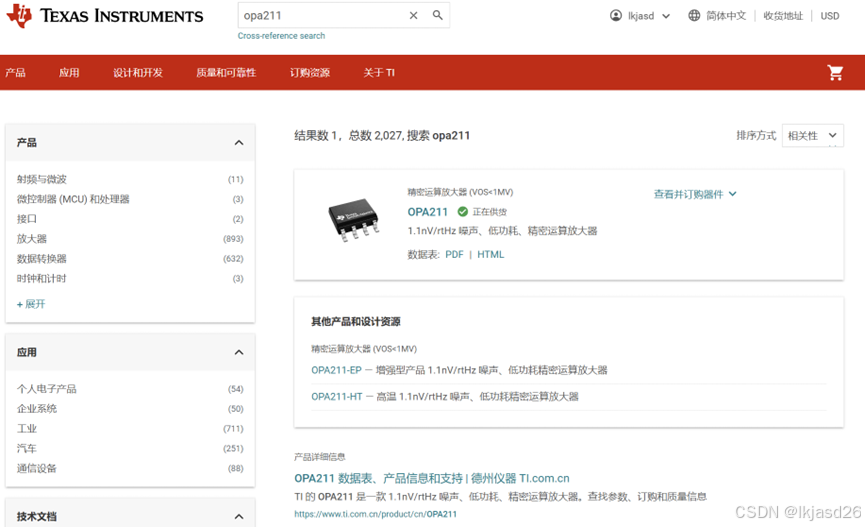Viewport: 865px width, 527px height.
Task: Click the OPA211 chip product image
Action: (x=354, y=220)
